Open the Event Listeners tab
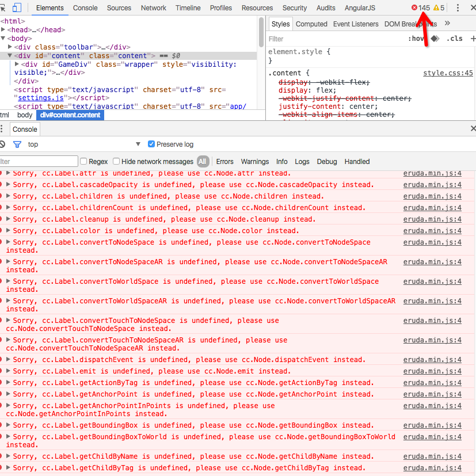476x476 pixels. pyautogui.click(x=356, y=24)
